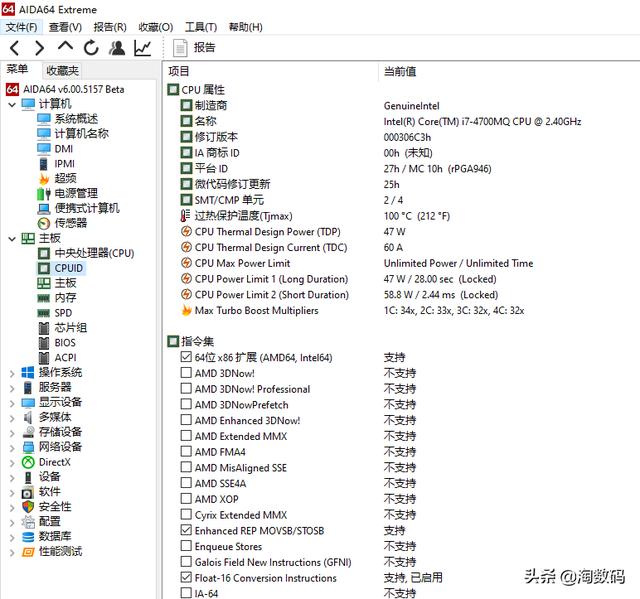Click the AMD 3DNow! checkbox
640x599 pixels.
pyautogui.click(x=186, y=373)
